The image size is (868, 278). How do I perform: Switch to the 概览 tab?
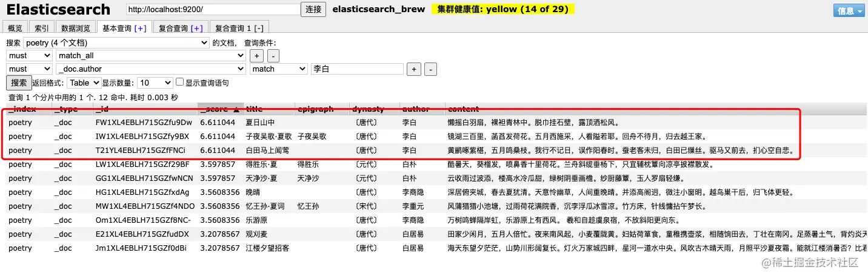coord(15,28)
